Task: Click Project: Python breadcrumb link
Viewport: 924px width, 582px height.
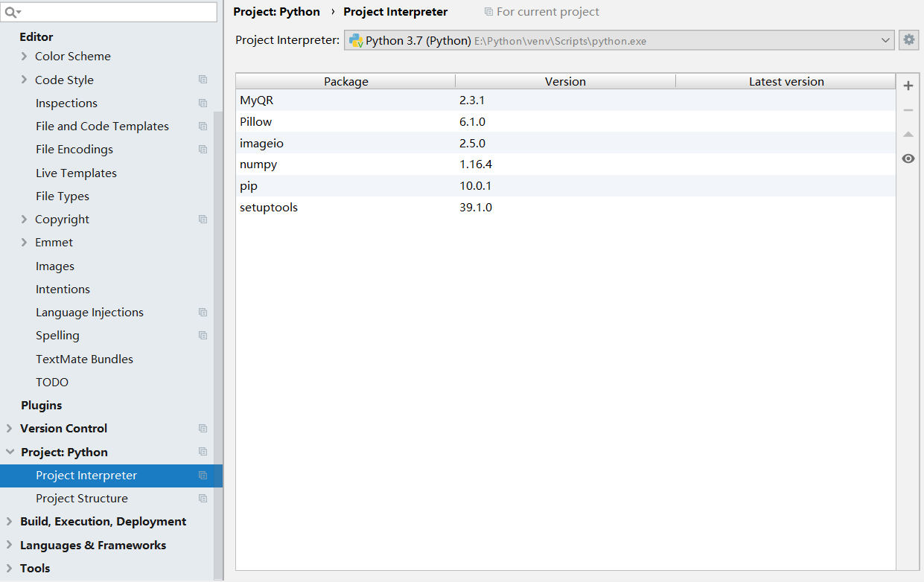Action: click(x=276, y=12)
